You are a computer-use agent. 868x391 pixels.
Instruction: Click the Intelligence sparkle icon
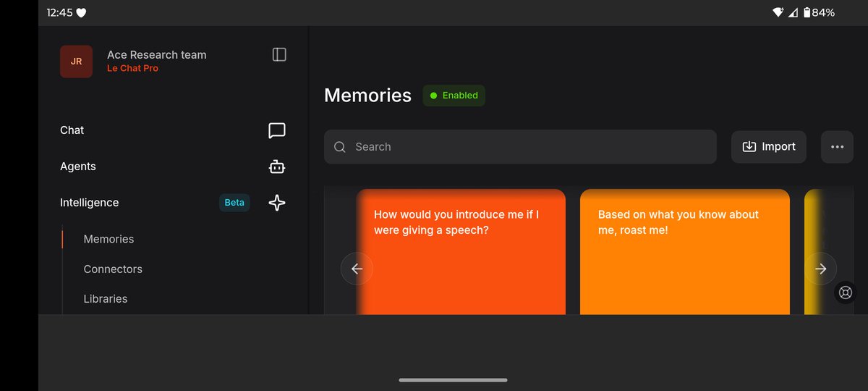277,203
